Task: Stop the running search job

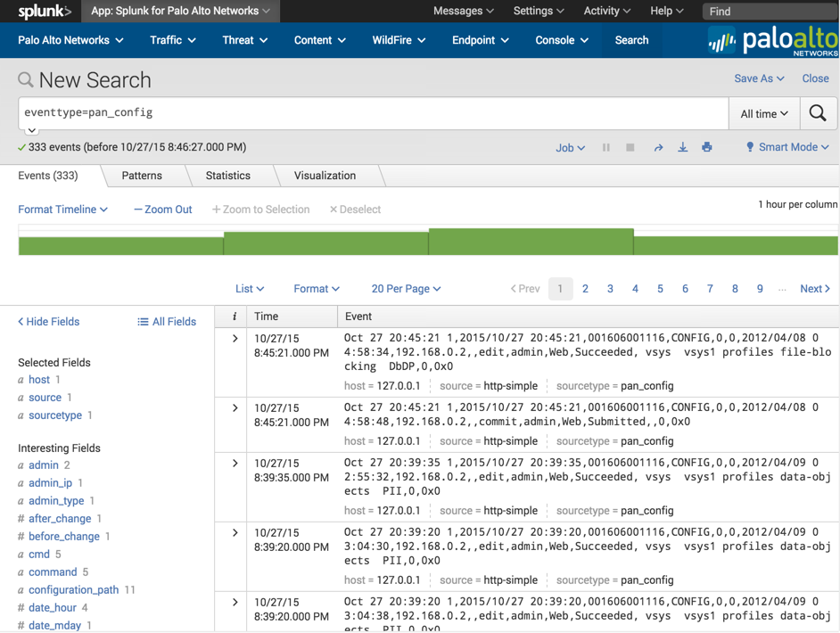Action: point(630,148)
